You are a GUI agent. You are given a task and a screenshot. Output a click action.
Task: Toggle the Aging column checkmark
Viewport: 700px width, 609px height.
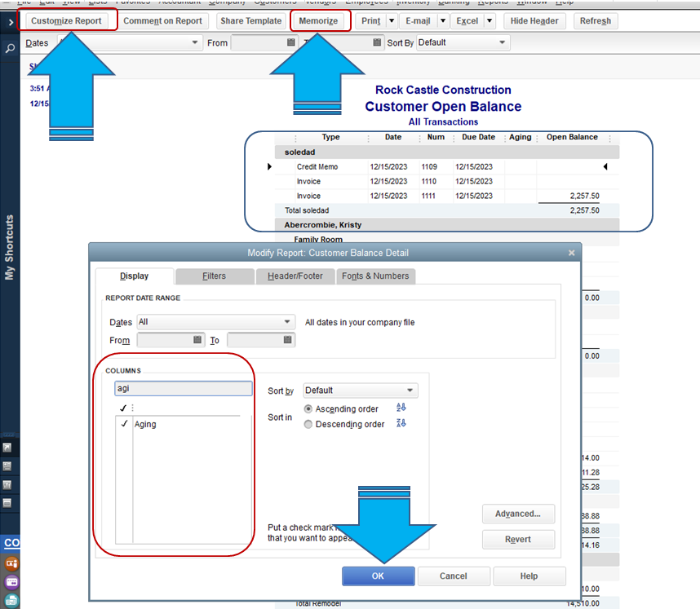point(124,424)
